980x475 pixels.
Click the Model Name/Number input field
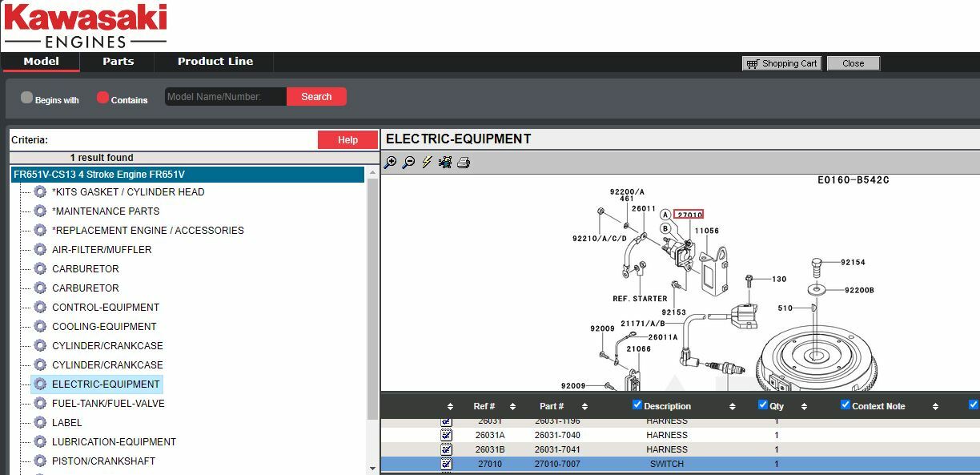[x=226, y=97]
